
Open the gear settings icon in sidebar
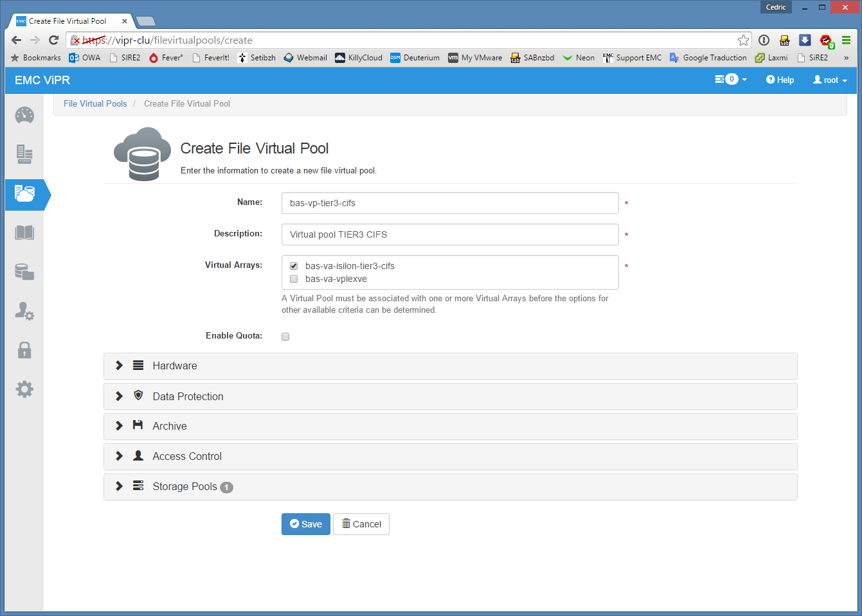(x=24, y=389)
